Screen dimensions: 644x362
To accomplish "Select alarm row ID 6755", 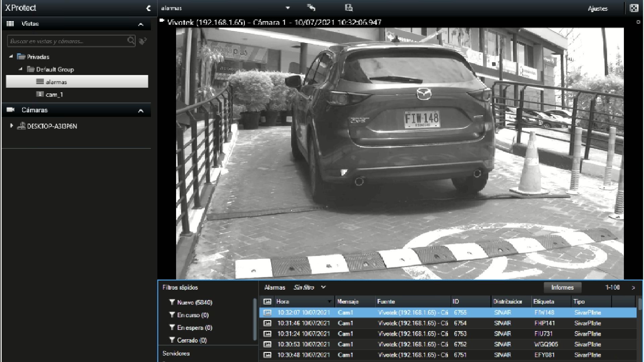I will [448, 312].
